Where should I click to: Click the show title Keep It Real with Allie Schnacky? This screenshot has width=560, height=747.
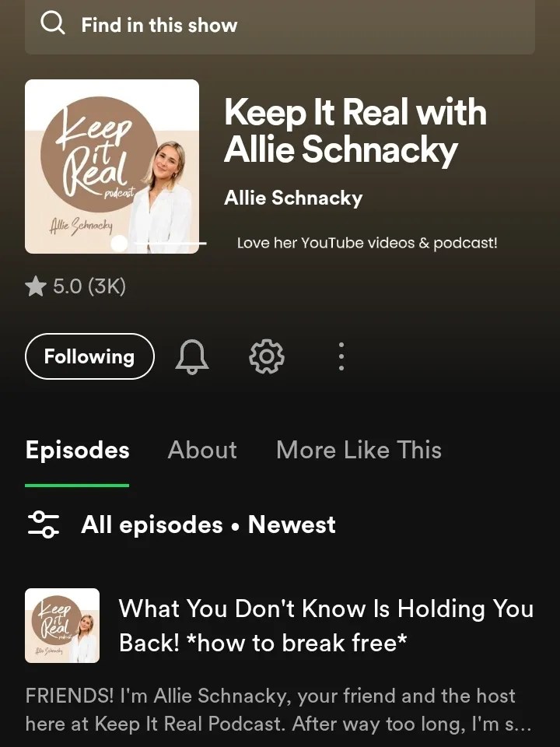click(x=355, y=131)
